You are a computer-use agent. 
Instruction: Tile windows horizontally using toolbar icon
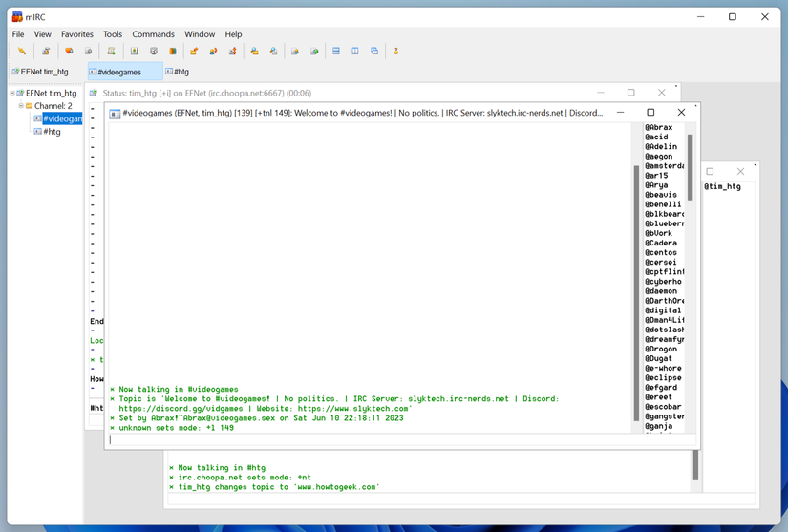[336, 52]
